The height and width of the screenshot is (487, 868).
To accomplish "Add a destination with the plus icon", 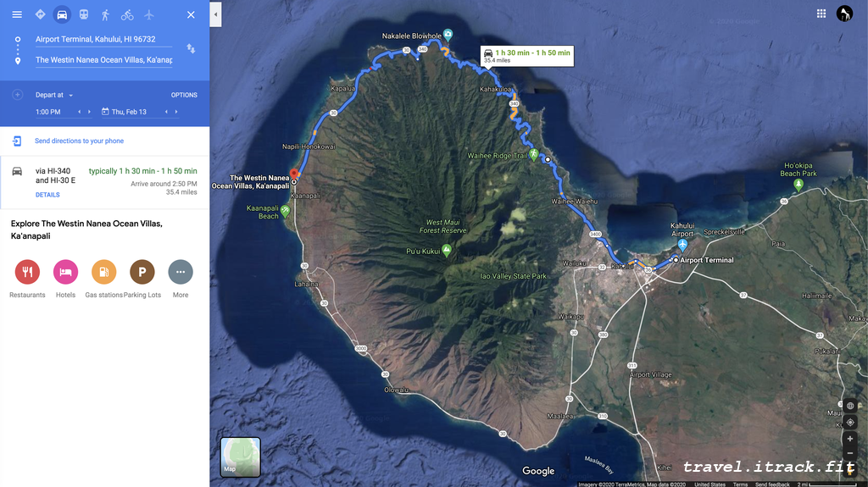I will point(17,95).
